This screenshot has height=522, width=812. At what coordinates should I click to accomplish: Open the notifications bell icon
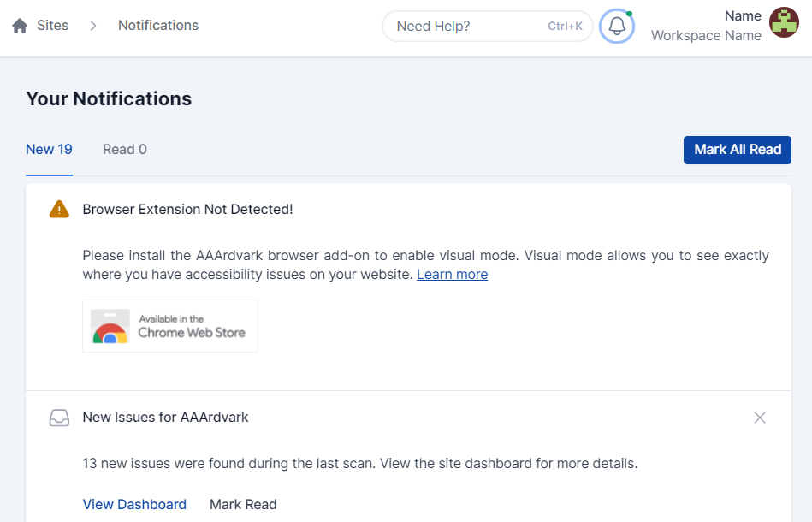(x=617, y=27)
